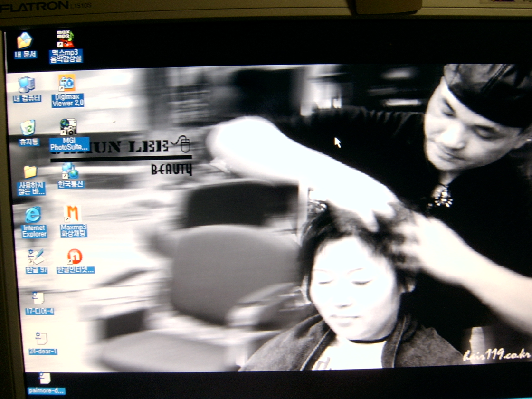532x399 pixels.
Task: Click the BEAUTY logo text on wallpaper
Action: [x=171, y=169]
